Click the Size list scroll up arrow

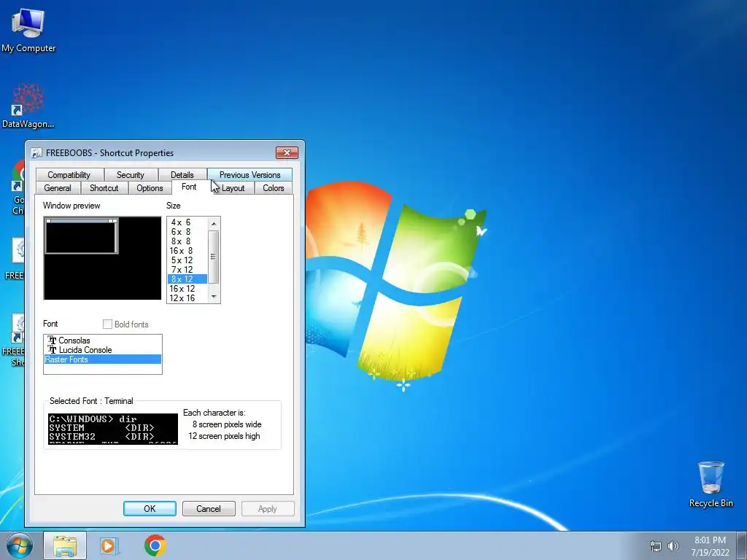click(214, 223)
